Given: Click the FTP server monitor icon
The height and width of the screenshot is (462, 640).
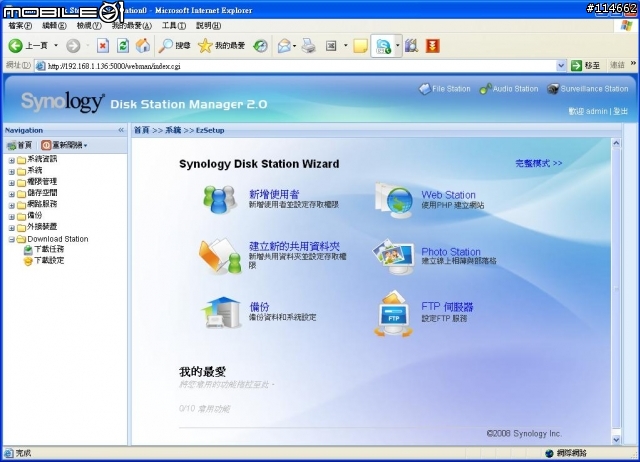Looking at the screenshot, I should coord(393,314).
